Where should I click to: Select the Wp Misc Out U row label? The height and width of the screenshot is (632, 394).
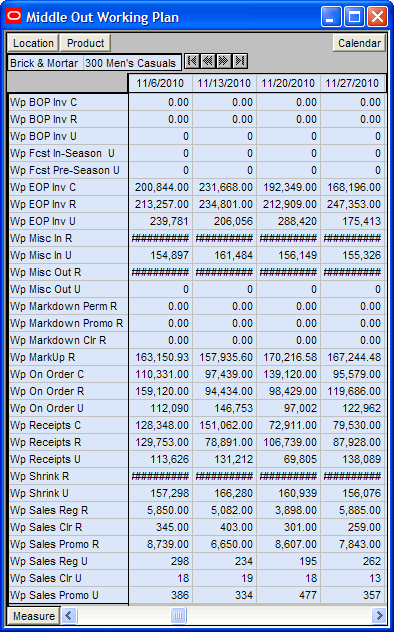tap(68, 289)
